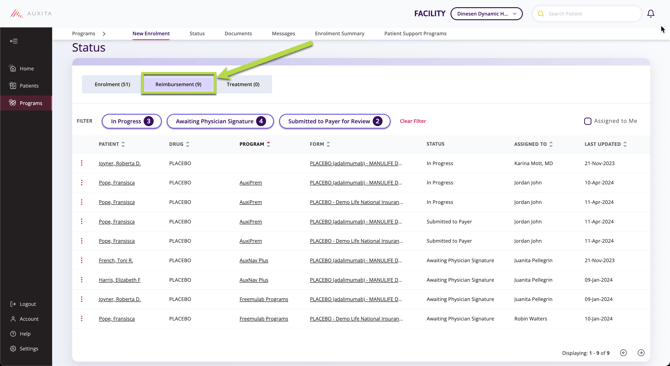
Task: Toggle Submitted to Payer for Review filter
Action: [335, 121]
